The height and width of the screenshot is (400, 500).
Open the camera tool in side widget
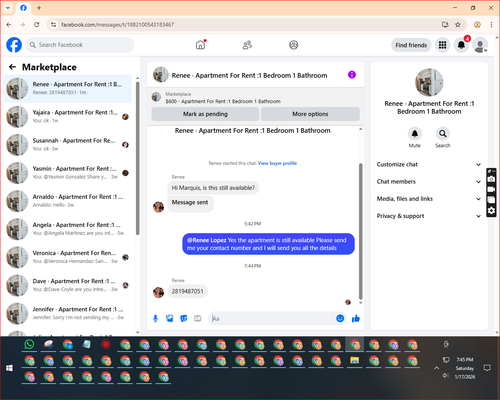pos(491,179)
